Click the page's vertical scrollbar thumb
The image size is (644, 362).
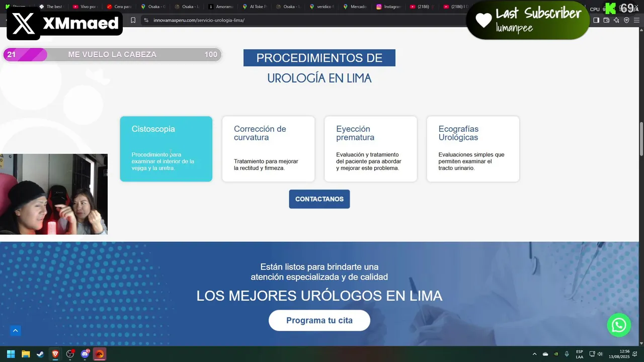(641, 139)
